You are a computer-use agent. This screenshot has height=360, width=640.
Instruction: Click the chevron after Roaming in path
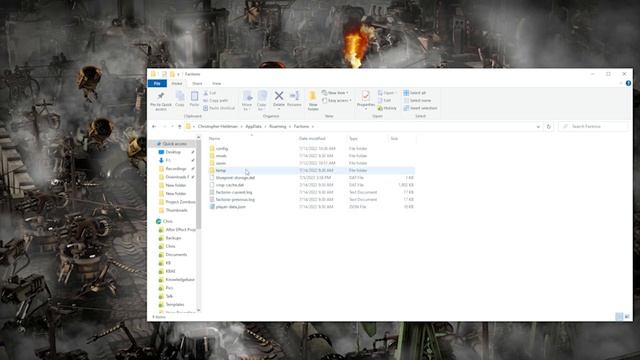pos(290,127)
